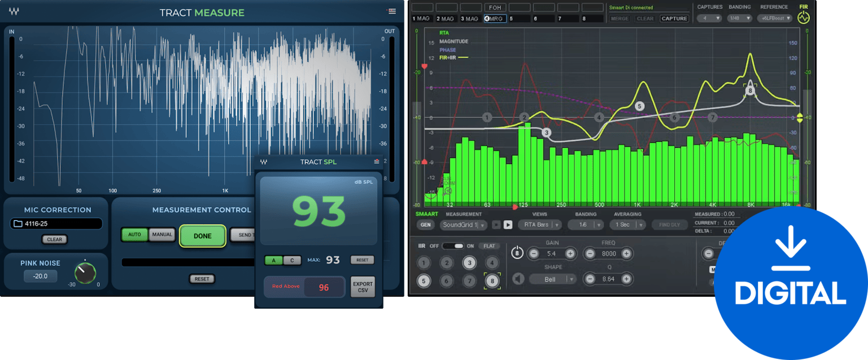Open the Views RTA Bars dropdown

(x=540, y=225)
